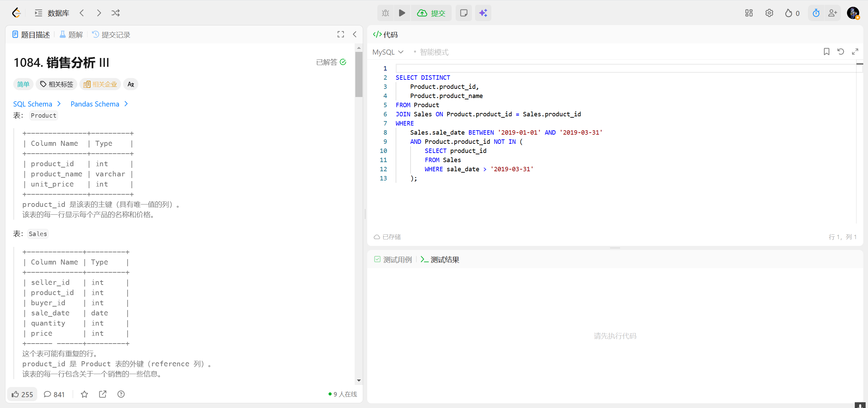Expand the Pandas Schema section
Screen dimensions: 868x408
(x=99, y=104)
